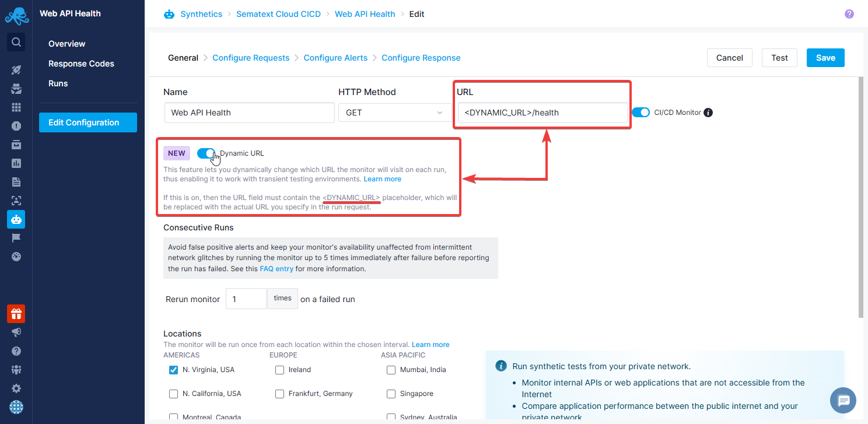Viewport: 868px width, 424px height.
Task: Select the General step
Action: [x=183, y=58]
